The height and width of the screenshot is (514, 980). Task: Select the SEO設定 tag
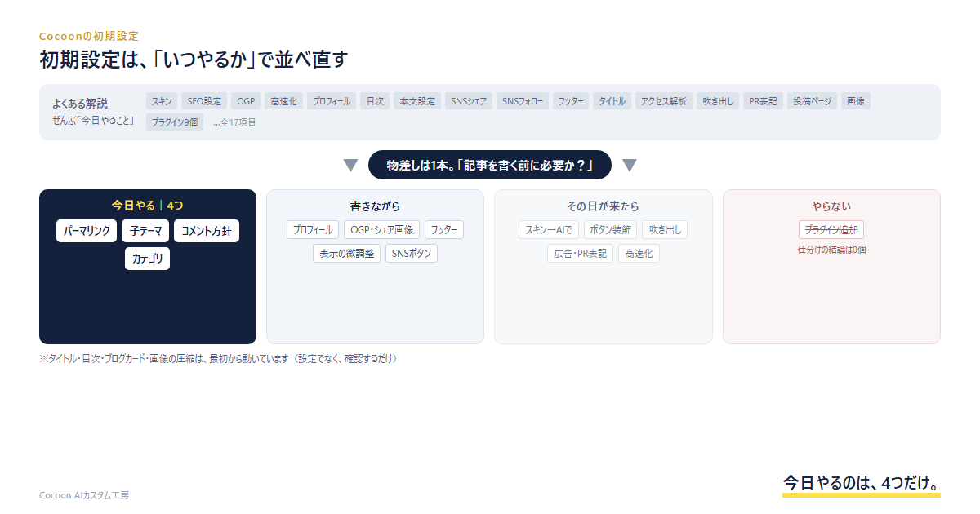(x=204, y=101)
